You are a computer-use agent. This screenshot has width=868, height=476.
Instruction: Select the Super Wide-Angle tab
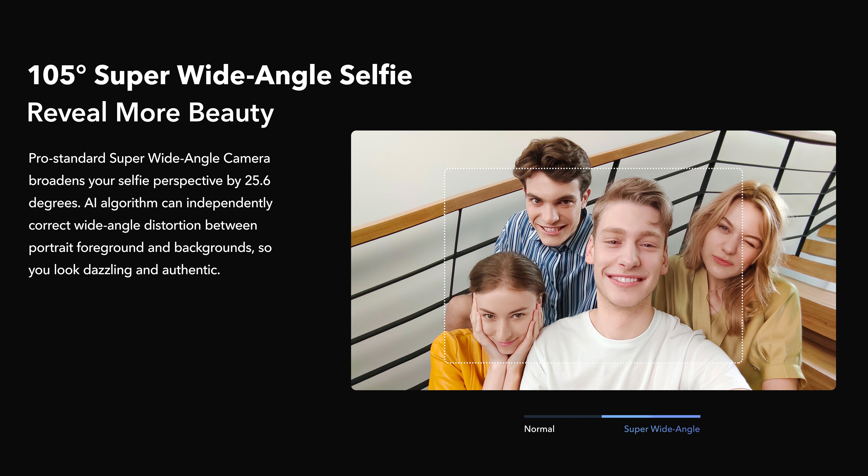click(662, 429)
